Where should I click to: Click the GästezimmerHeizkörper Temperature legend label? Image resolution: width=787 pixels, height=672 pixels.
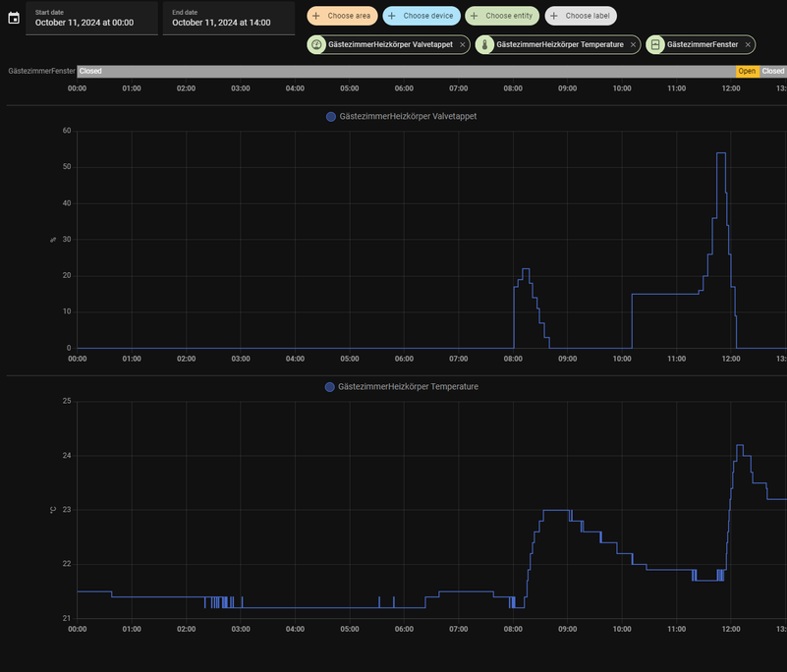pyautogui.click(x=408, y=387)
